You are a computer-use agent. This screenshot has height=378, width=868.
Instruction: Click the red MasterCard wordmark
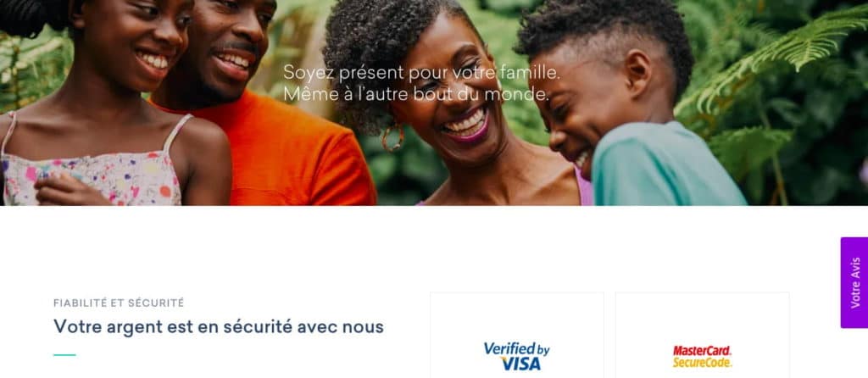[702, 350]
